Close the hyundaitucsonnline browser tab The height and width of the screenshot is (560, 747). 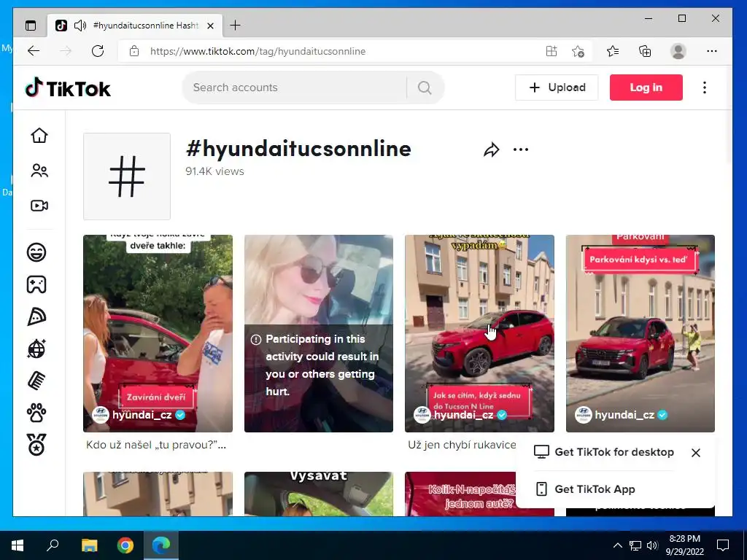pyautogui.click(x=210, y=26)
